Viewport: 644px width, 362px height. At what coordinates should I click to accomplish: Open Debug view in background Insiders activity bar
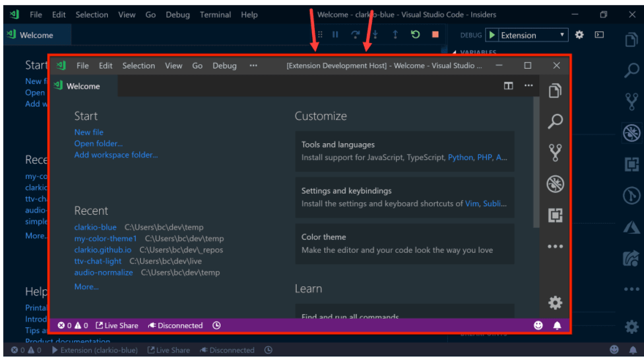click(x=632, y=133)
